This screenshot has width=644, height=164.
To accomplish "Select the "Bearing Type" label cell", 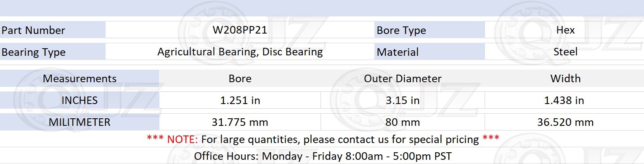I will pos(53,52).
